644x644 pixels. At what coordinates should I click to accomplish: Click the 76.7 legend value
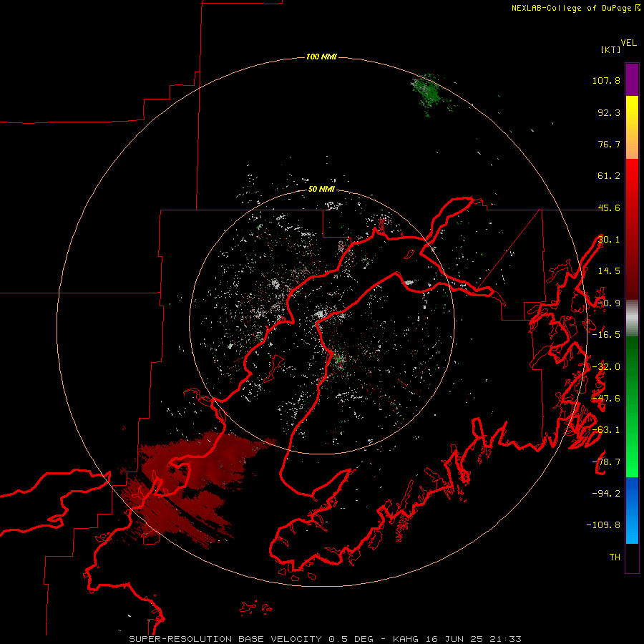click(x=609, y=144)
